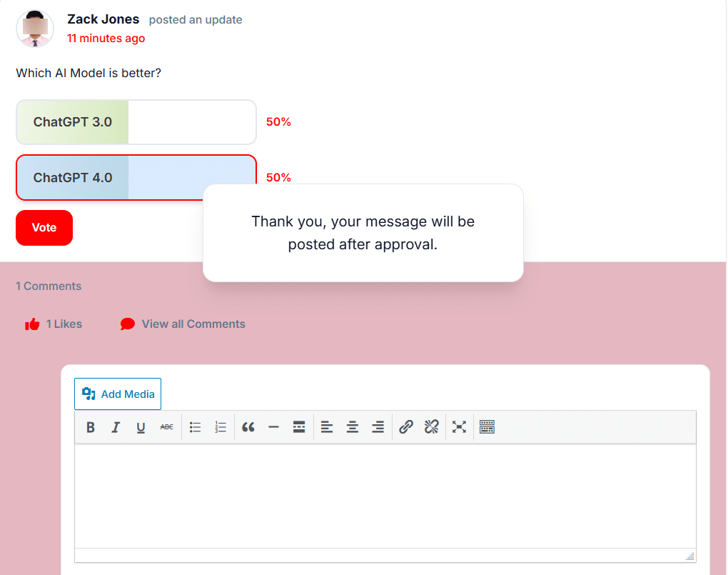The image size is (728, 575).
Task: Insert a bulleted list
Action: pyautogui.click(x=195, y=426)
